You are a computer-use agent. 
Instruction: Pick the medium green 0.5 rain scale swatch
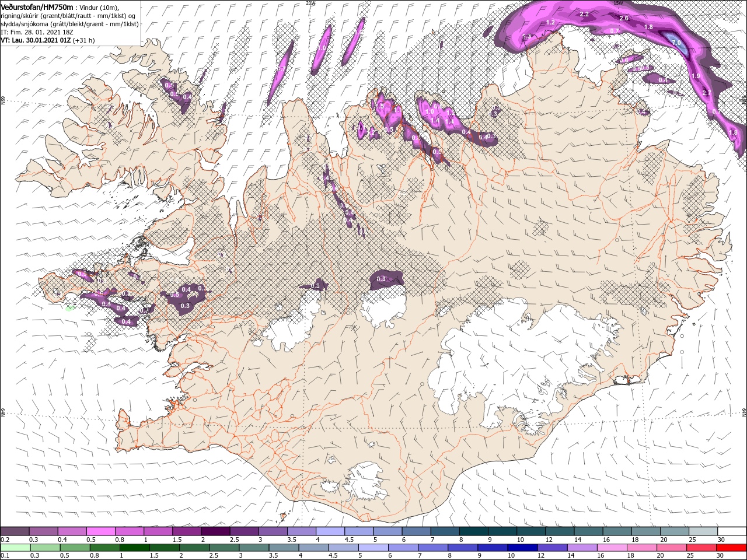pos(75,548)
